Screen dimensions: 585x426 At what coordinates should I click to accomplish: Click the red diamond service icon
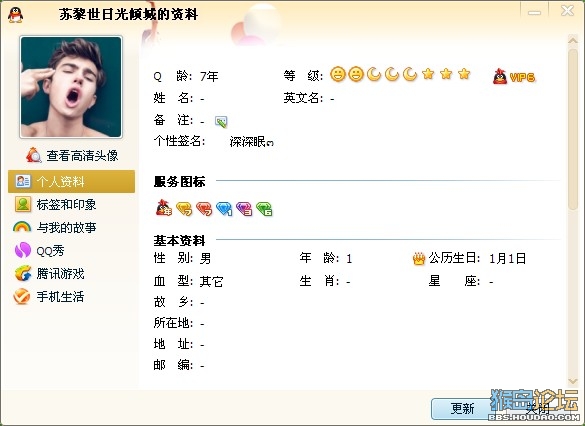[x=204, y=209]
